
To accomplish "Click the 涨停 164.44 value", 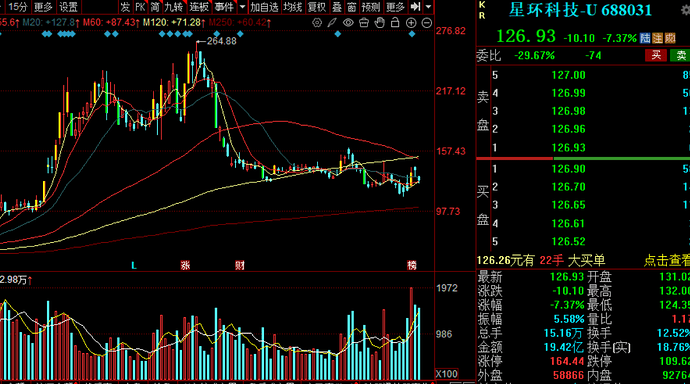I will coord(567,361).
